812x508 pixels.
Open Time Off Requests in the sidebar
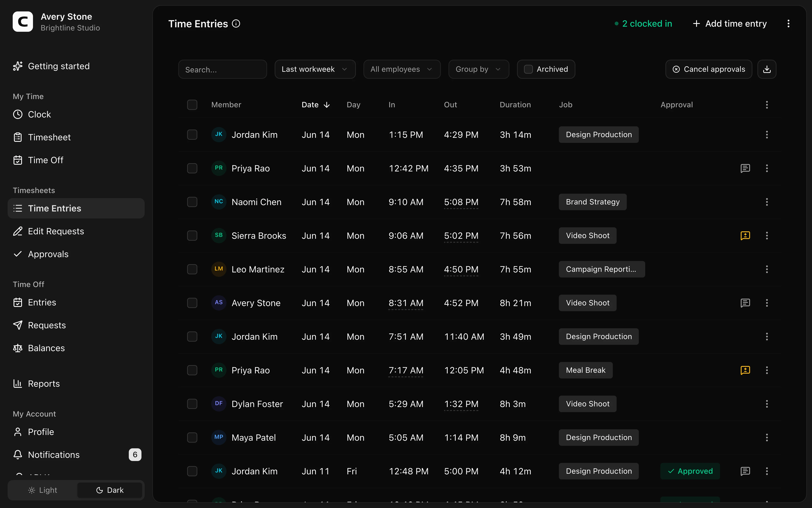76,325
